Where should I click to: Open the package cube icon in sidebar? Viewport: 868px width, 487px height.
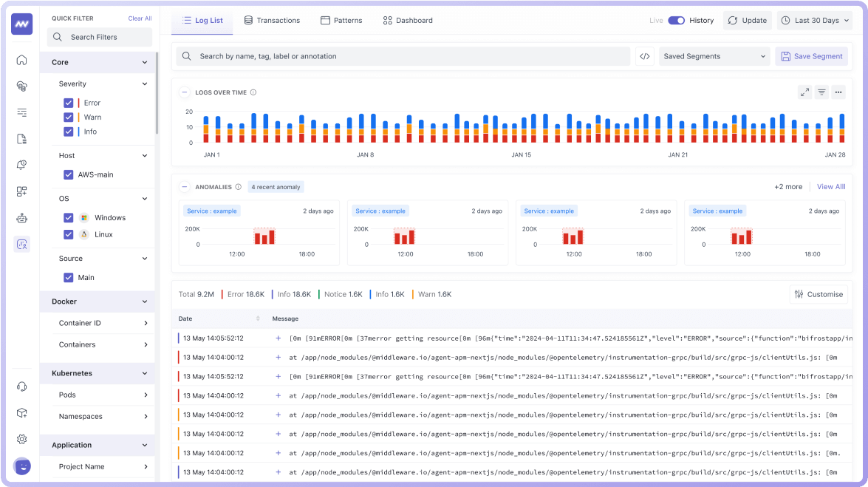pyautogui.click(x=22, y=413)
